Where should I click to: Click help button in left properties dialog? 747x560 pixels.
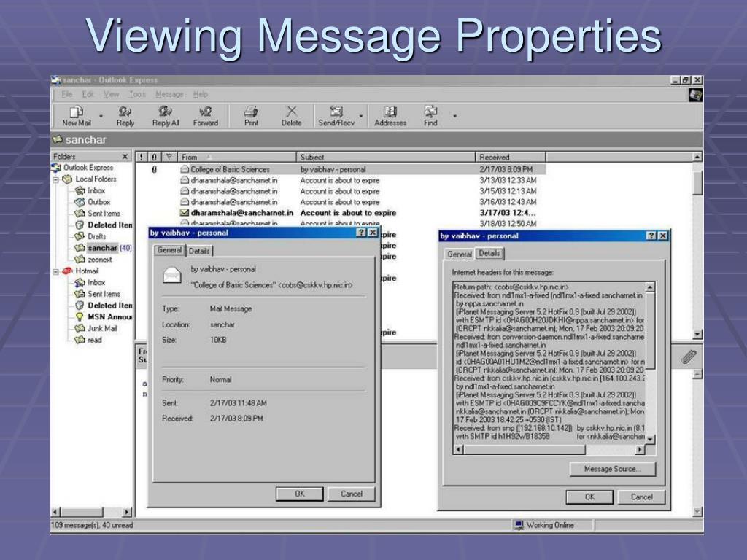(362, 233)
